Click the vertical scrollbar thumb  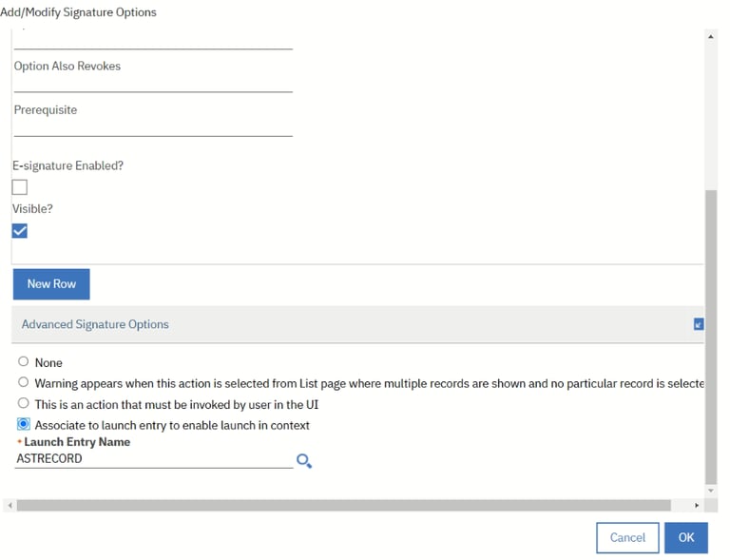[x=710, y=338]
